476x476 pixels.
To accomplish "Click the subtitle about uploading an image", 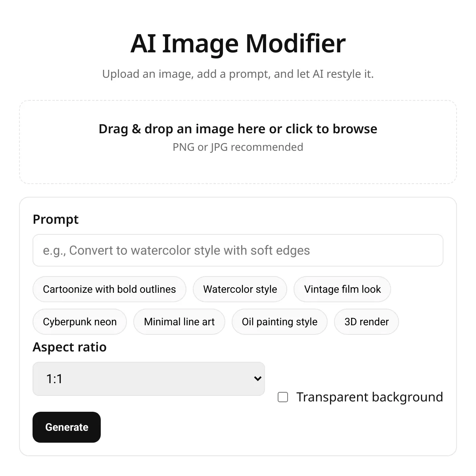I will 238,74.
